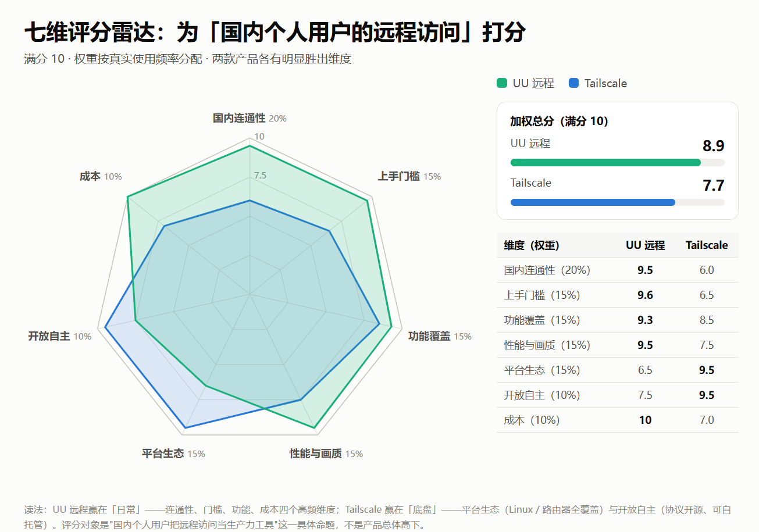Select the 成本（10%）table row label
Image resolution: width=759 pixels, height=532 pixels.
pyautogui.click(x=532, y=420)
